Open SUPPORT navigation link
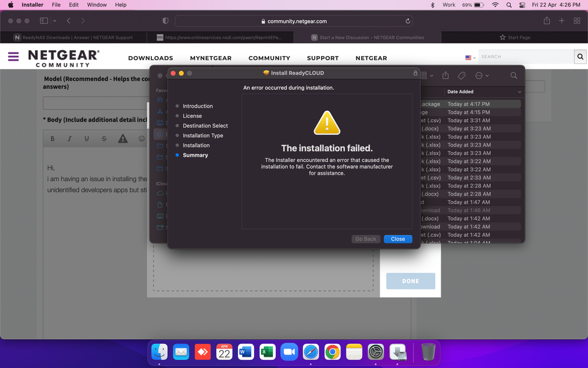Viewport: 588px width, 368px height. 323,58
